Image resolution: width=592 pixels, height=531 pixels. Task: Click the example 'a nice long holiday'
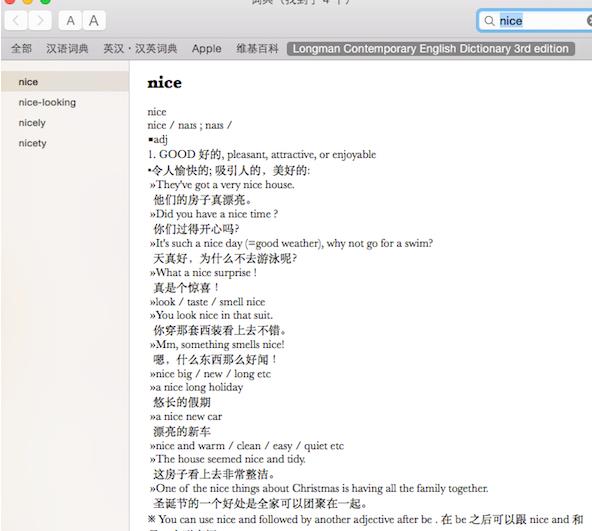click(196, 387)
